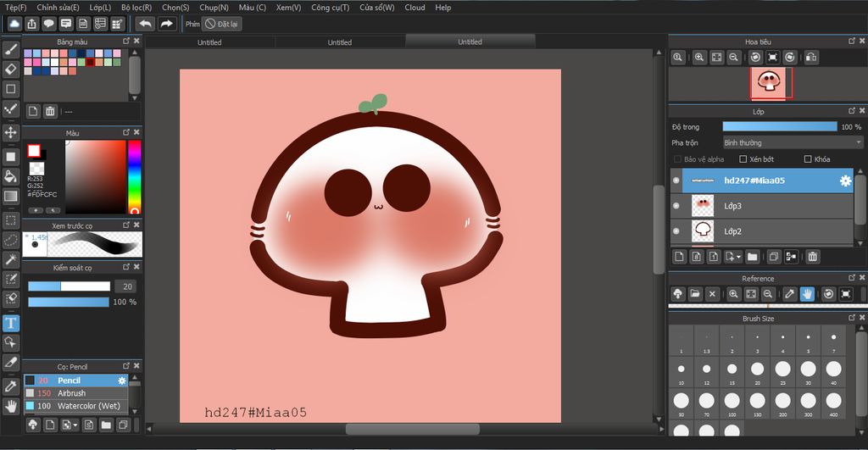Click the export share icon in toolbar
868x450 pixels.
[31, 24]
